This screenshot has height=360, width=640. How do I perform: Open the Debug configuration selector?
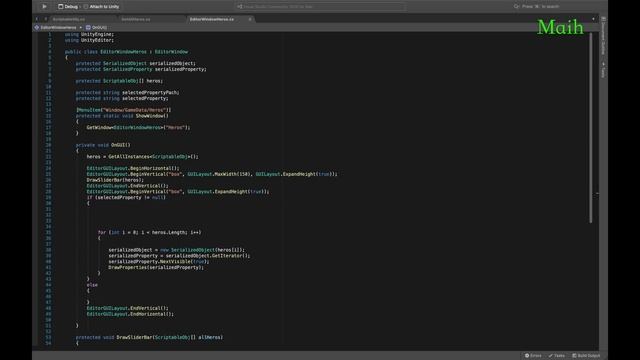coord(68,7)
